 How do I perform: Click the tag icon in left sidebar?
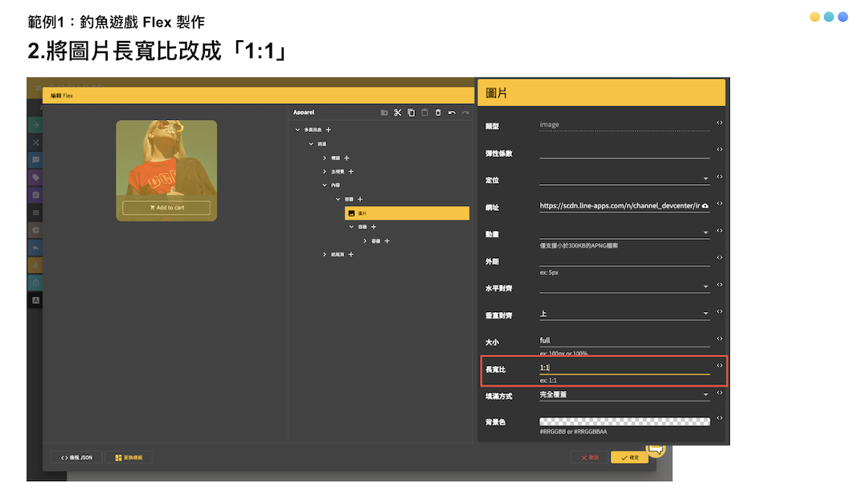pyautogui.click(x=35, y=177)
